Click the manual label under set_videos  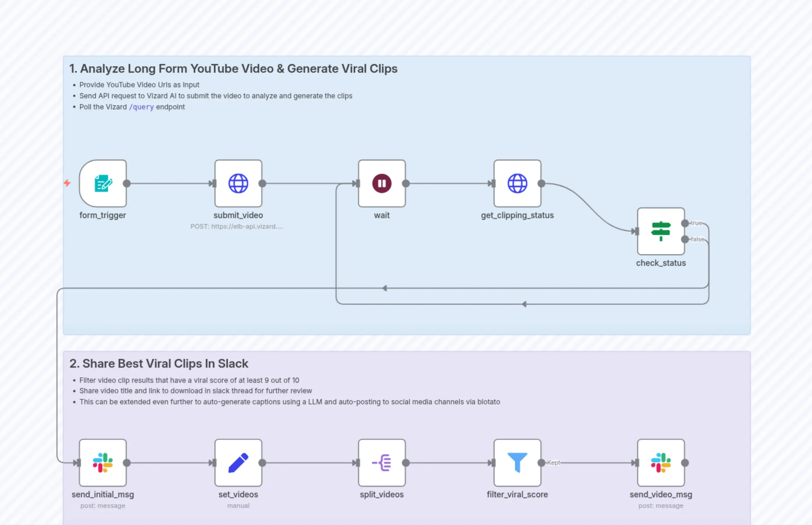(238, 506)
